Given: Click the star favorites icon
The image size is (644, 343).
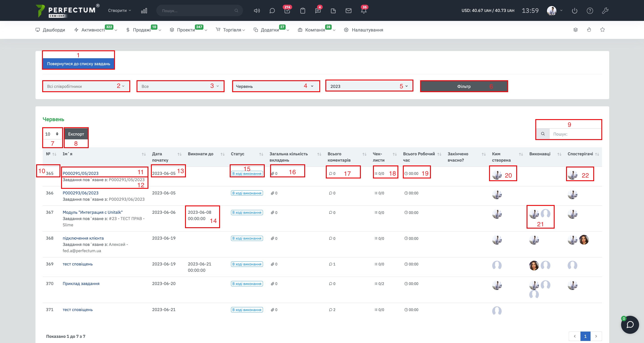Looking at the screenshot, I should pyautogui.click(x=602, y=30).
